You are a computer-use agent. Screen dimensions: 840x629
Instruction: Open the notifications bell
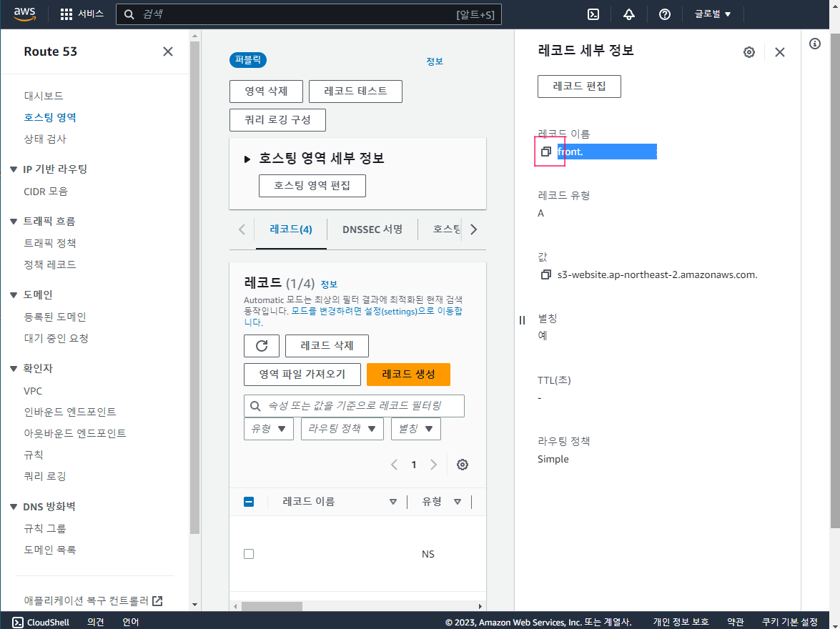click(629, 14)
